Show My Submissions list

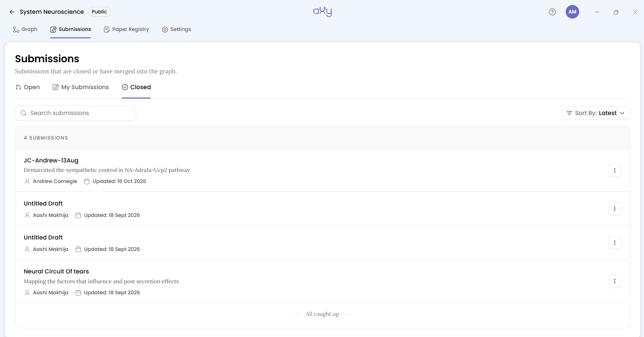coord(81,87)
